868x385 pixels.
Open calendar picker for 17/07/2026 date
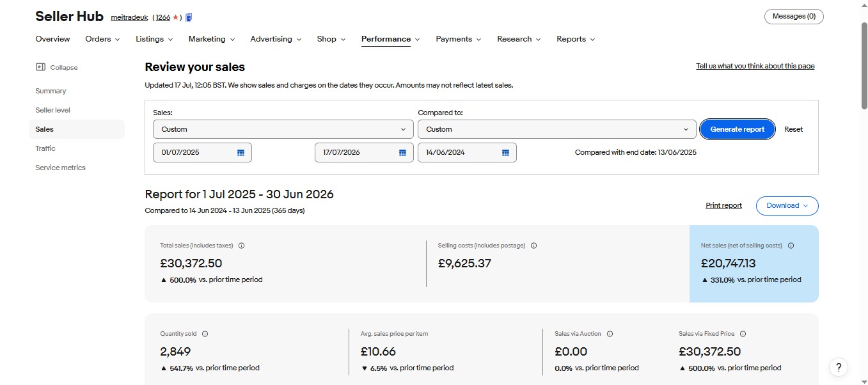click(x=403, y=153)
